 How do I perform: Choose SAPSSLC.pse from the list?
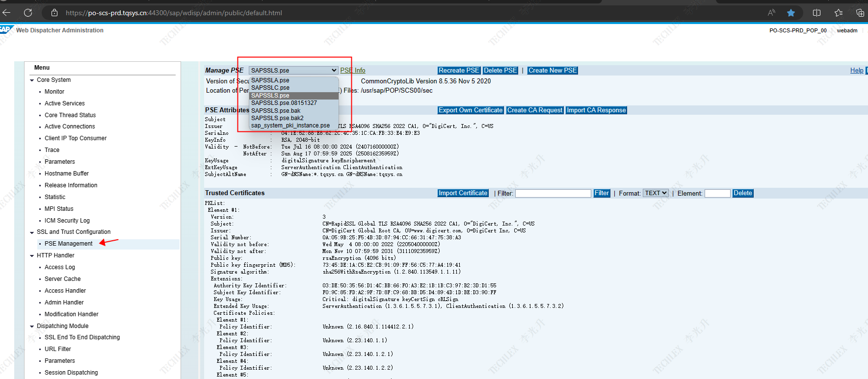coord(270,88)
